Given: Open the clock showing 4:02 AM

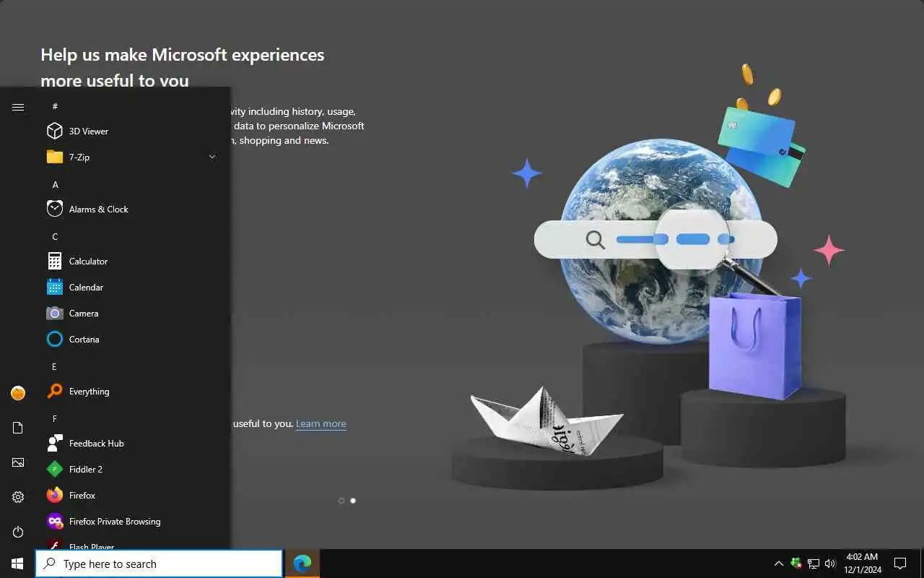Looking at the screenshot, I should [x=862, y=564].
